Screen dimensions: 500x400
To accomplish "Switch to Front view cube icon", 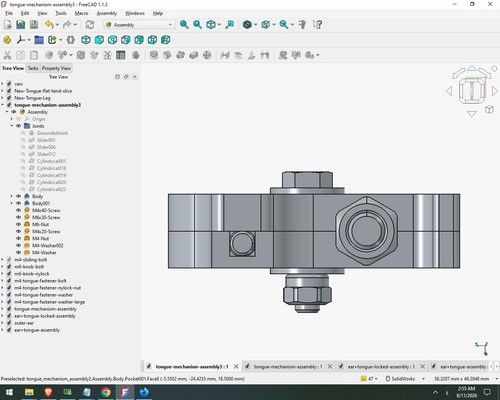I will (99, 40).
